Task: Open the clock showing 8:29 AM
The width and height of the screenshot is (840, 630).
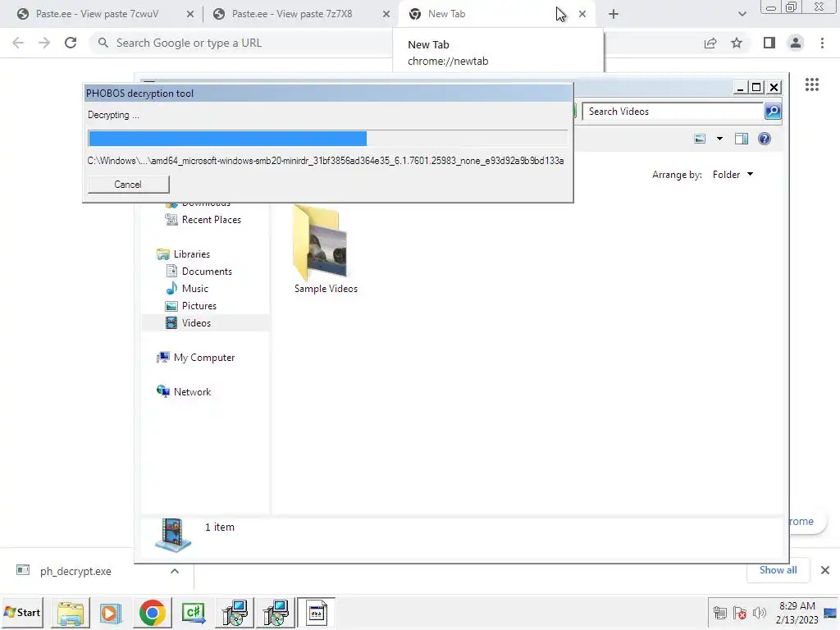Action: pyautogui.click(x=797, y=612)
